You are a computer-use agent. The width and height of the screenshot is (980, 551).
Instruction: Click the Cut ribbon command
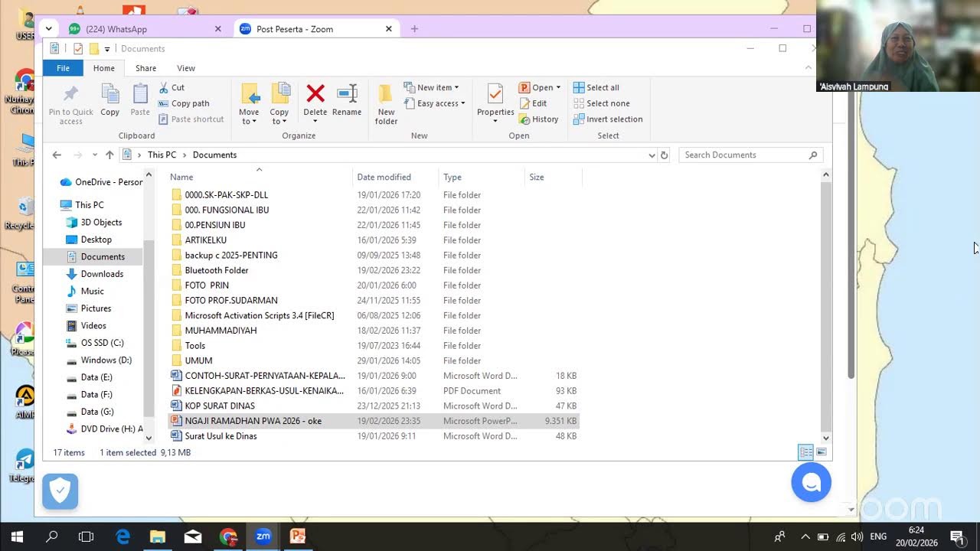tap(171, 87)
